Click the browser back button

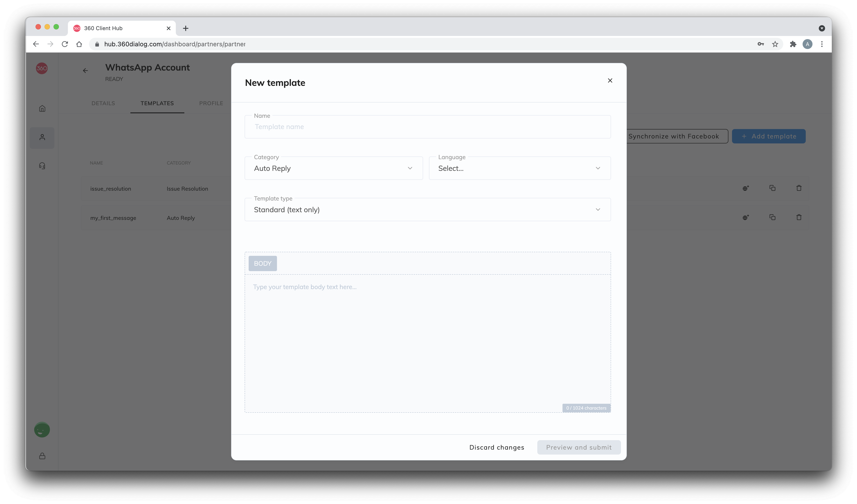tap(36, 44)
